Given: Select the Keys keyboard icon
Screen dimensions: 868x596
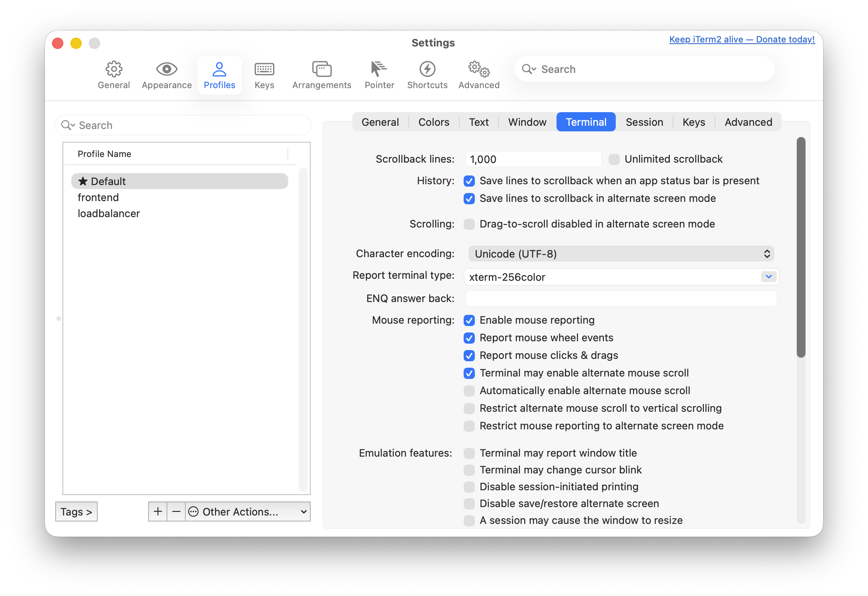Looking at the screenshot, I should point(264,69).
